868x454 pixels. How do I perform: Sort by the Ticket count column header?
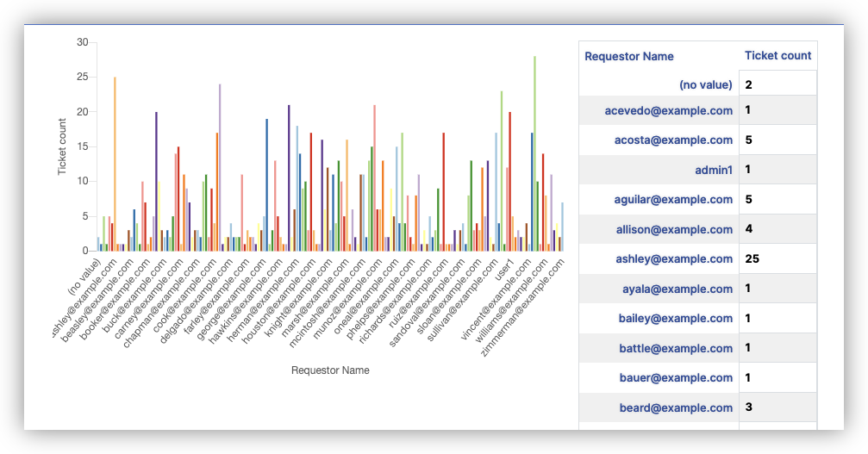[777, 55]
